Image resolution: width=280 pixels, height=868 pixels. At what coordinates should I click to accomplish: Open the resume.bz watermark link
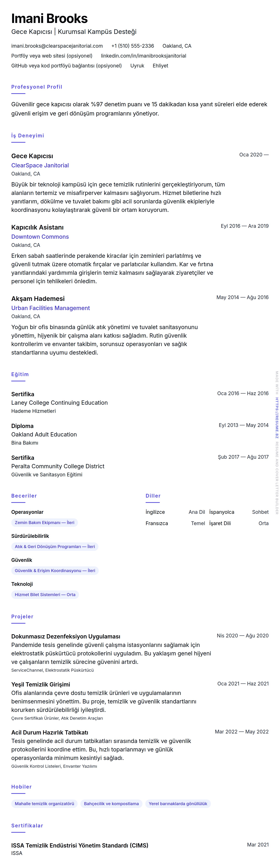(x=277, y=418)
